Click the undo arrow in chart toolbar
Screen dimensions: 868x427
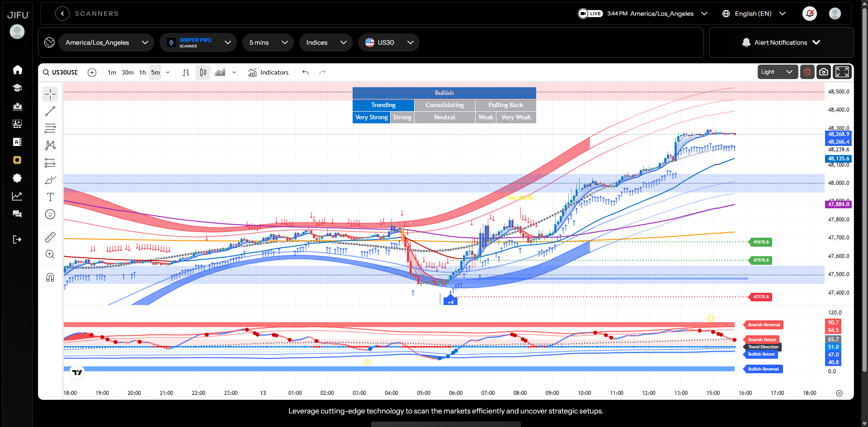pyautogui.click(x=306, y=72)
